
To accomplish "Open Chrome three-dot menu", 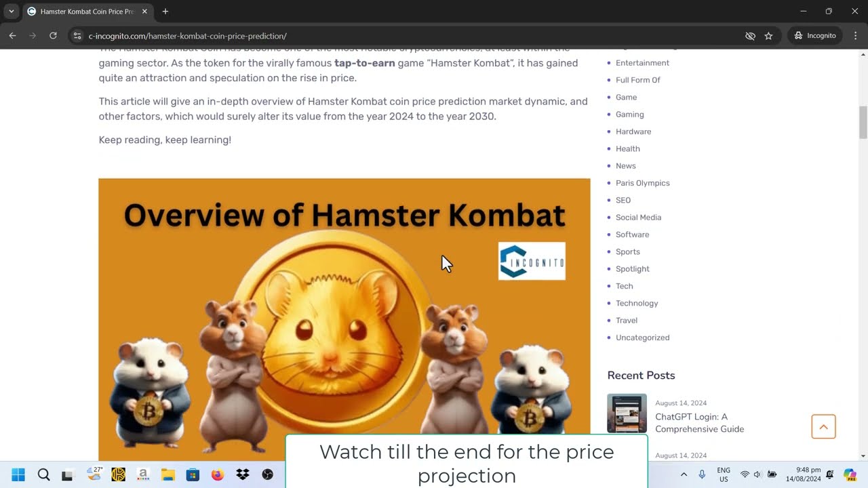I will click(x=855, y=36).
